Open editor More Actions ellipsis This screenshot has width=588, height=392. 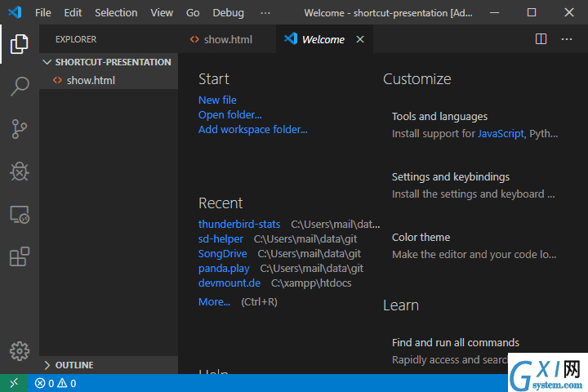pos(567,39)
